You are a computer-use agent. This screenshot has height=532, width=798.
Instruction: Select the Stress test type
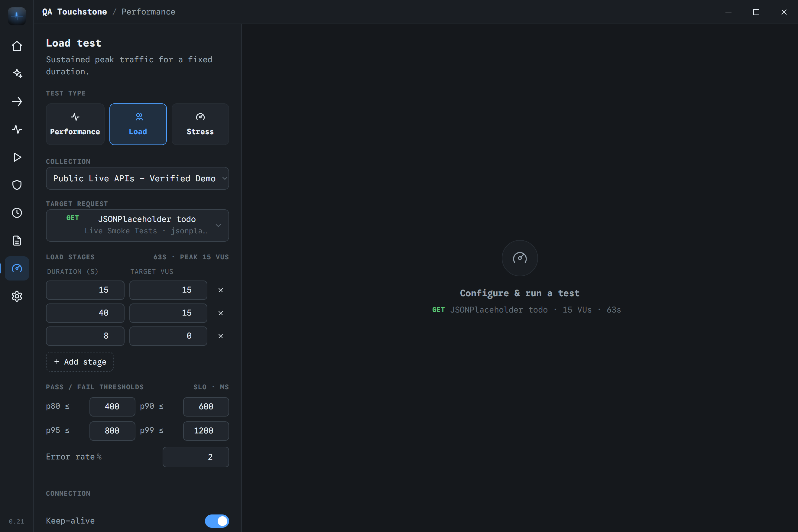click(x=200, y=124)
